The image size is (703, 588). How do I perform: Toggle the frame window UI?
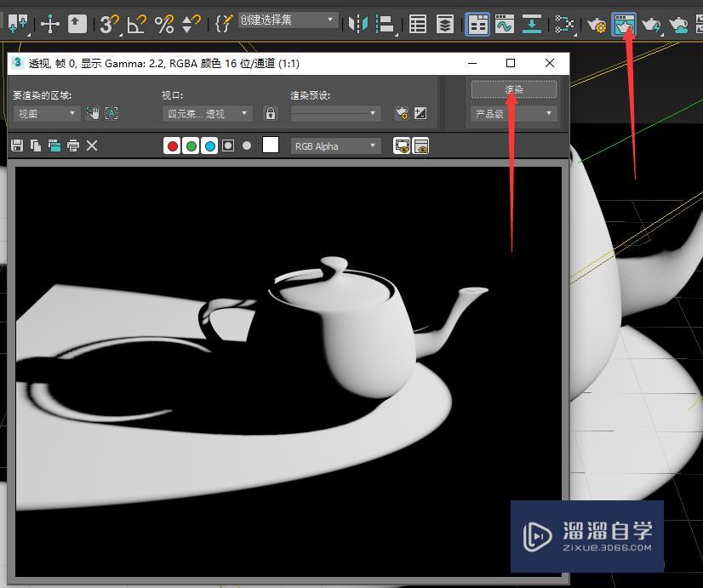[420, 146]
